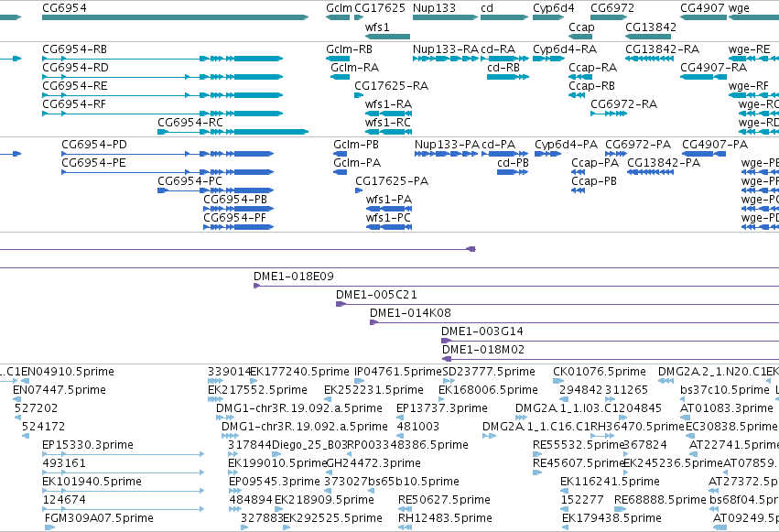Click the CG13842 gene label
Image resolution: width=779 pixels, height=532 pixels.
651,27
